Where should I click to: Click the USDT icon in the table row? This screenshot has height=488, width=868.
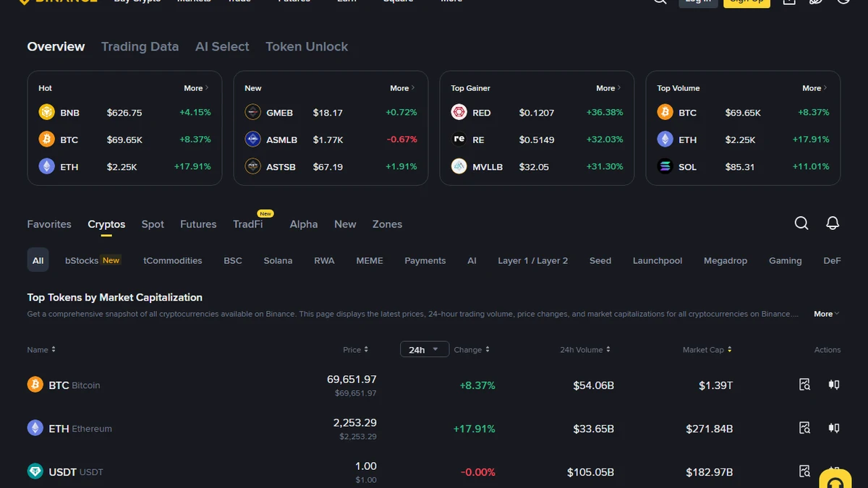pos(35,471)
